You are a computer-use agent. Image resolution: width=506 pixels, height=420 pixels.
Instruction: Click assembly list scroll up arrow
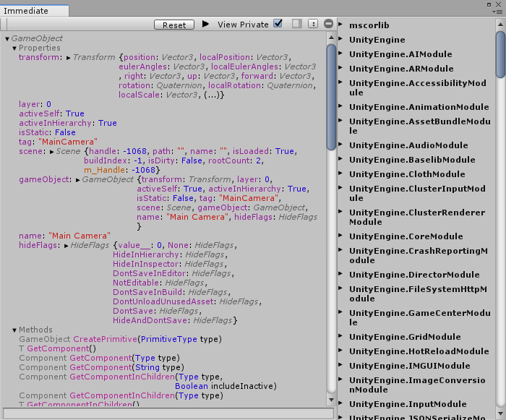(500, 24)
